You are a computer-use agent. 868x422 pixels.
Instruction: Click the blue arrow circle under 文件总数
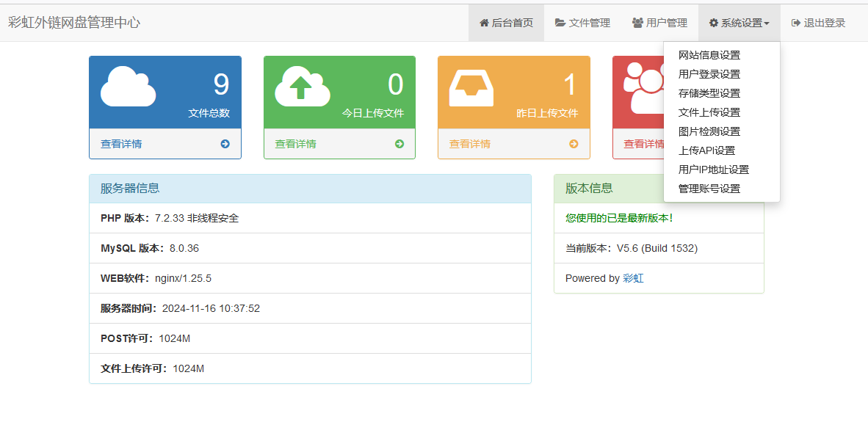coord(225,144)
